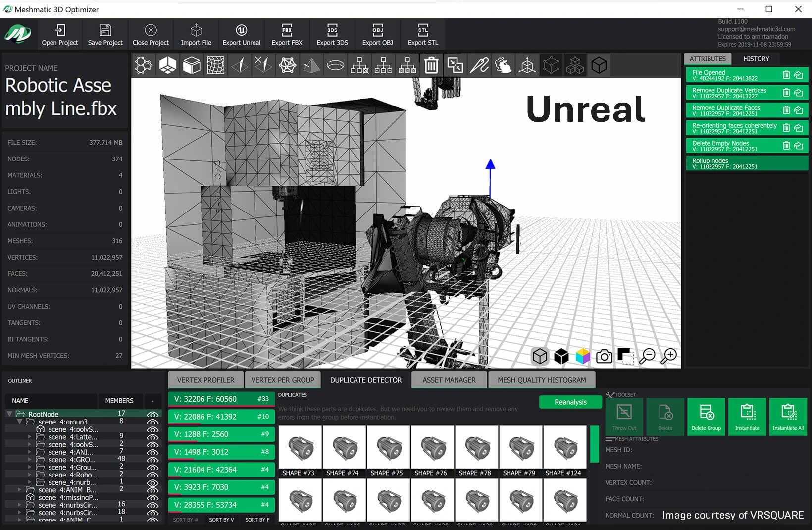The width and height of the screenshot is (812, 530).
Task: Hide the scene_4:Latte... node
Action: [153, 437]
